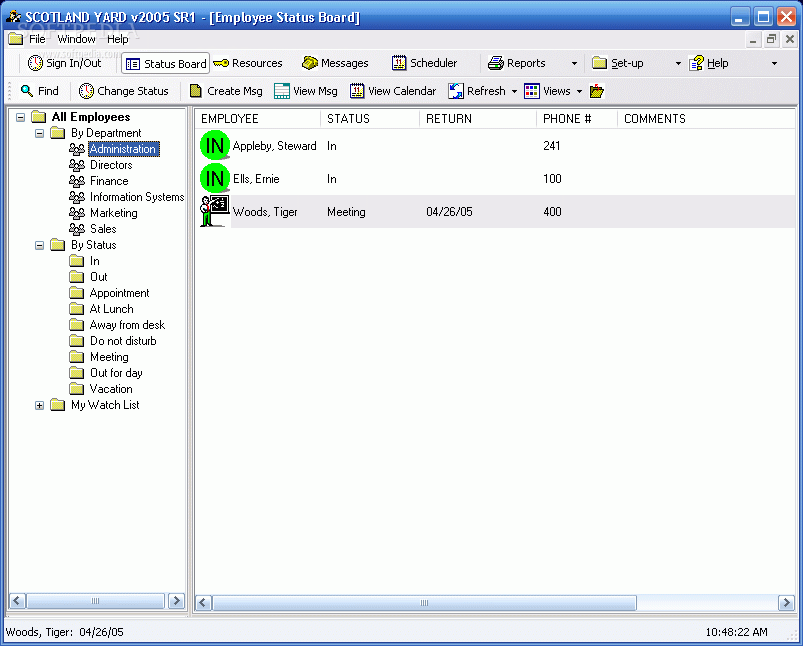Click the IN status icon for Appleby, Steward

tap(215, 145)
